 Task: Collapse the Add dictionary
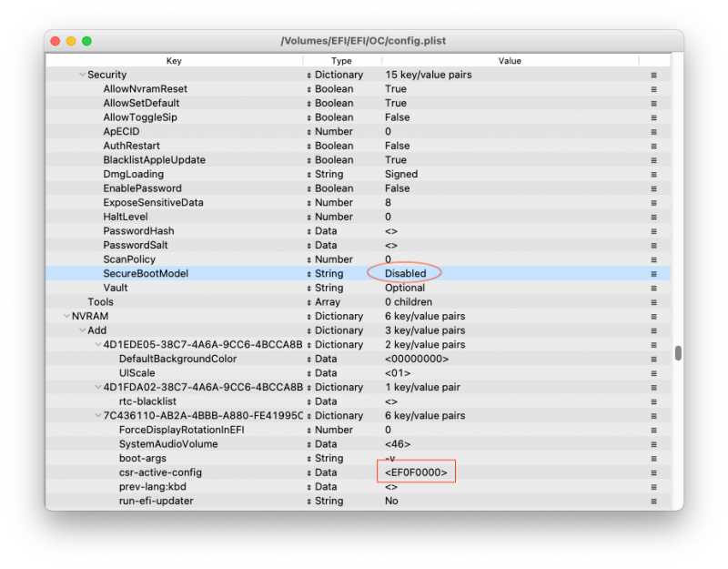(x=83, y=330)
